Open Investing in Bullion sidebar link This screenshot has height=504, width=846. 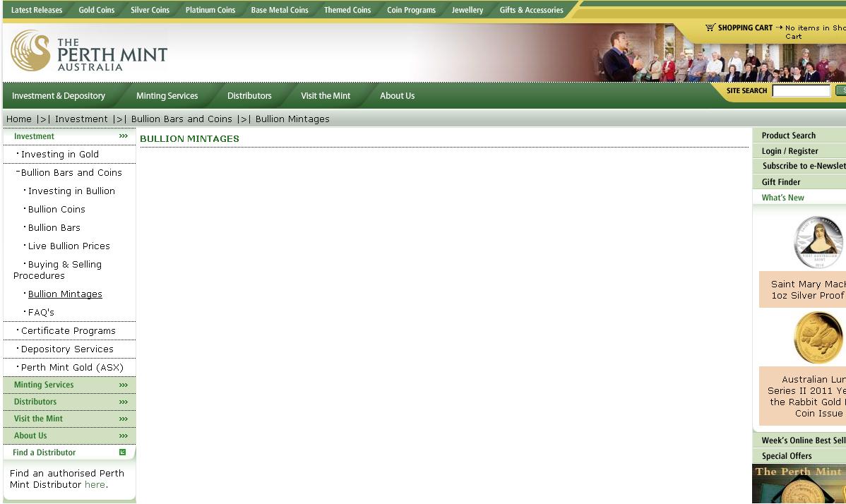(x=71, y=191)
